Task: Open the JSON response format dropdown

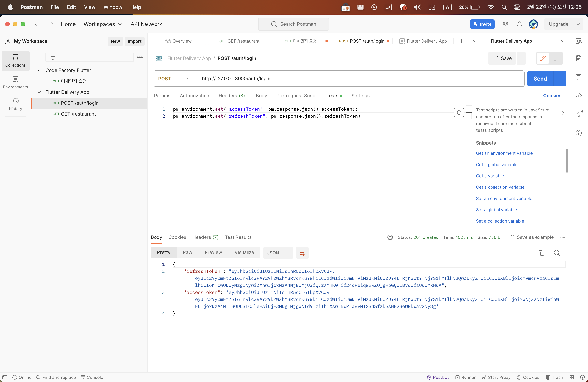Action: (x=278, y=253)
